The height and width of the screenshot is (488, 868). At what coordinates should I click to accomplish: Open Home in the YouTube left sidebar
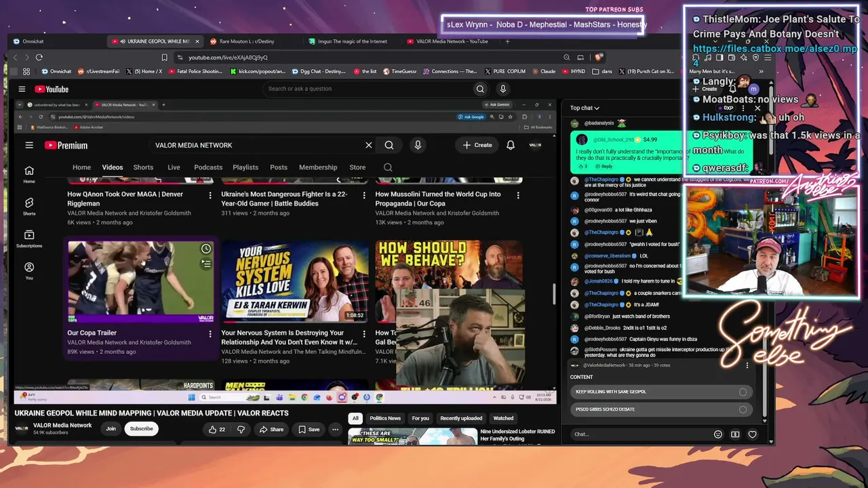tap(29, 174)
